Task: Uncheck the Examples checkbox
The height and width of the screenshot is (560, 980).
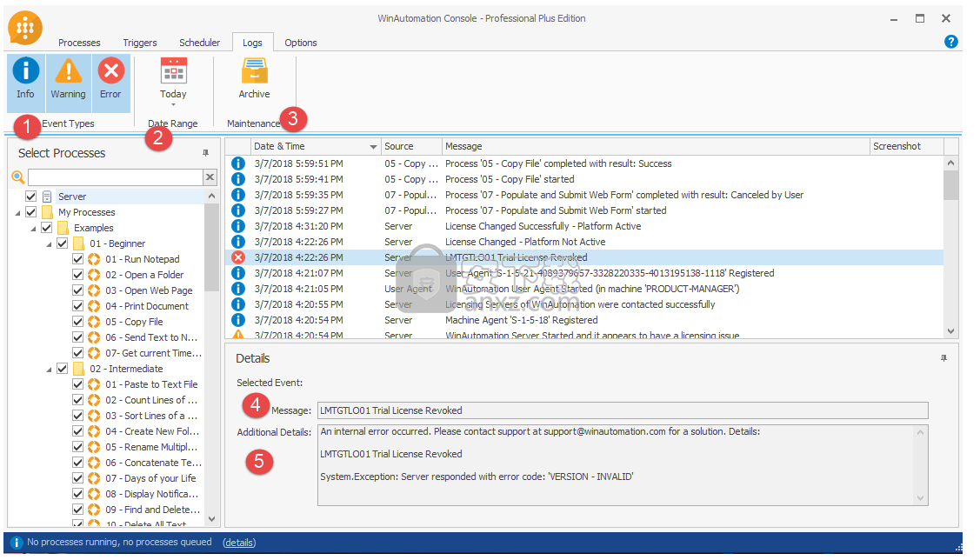Action: 46,228
